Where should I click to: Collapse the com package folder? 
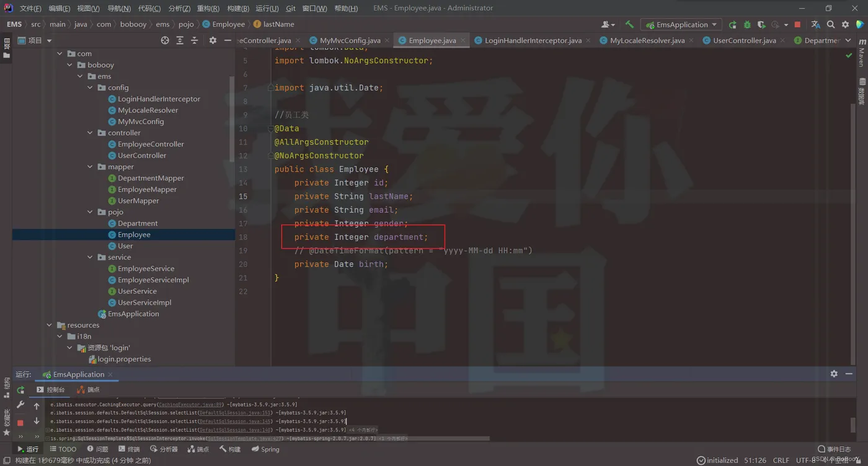60,53
